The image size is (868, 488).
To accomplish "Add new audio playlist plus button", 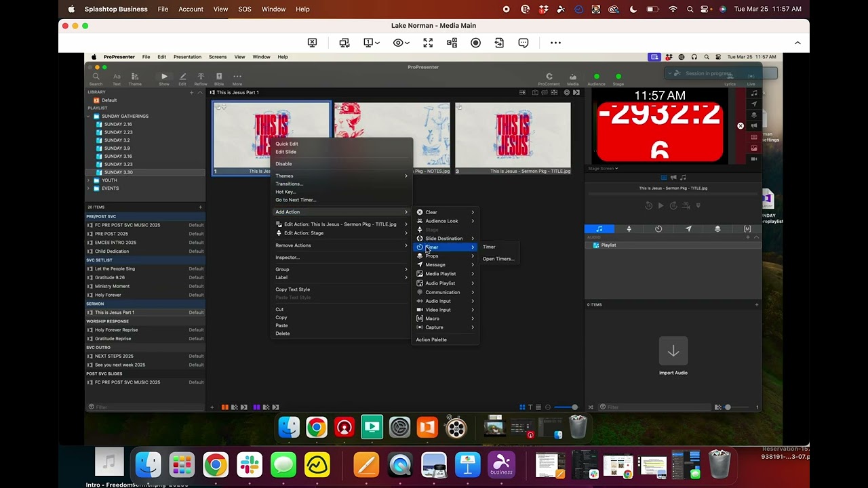I will 748,237.
